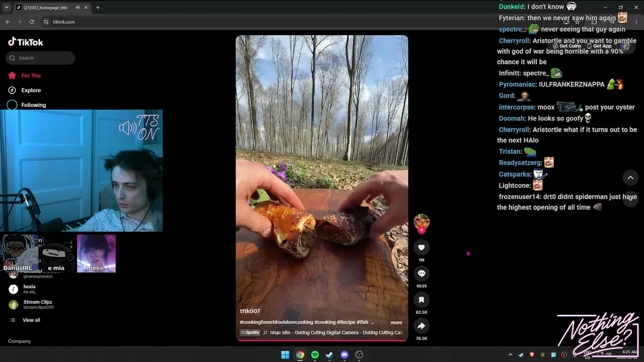Screen dimensions: 644x362
Task: Open the tab search dropdown
Action: 8,8
